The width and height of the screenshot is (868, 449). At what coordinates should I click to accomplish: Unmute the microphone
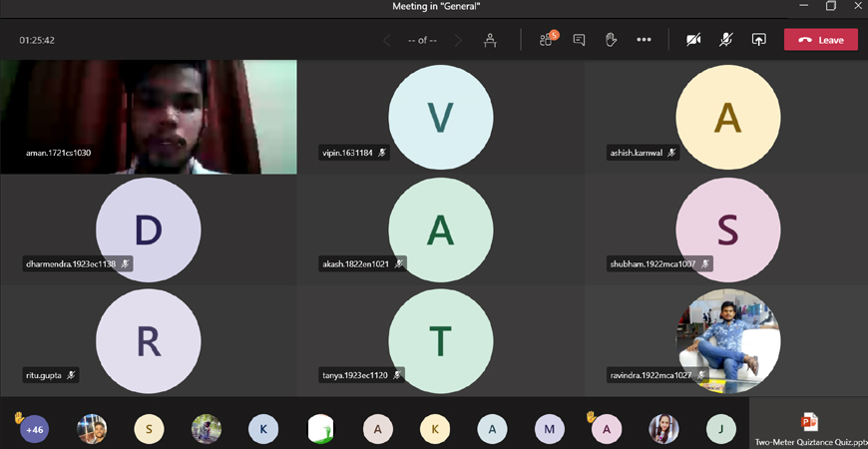726,40
